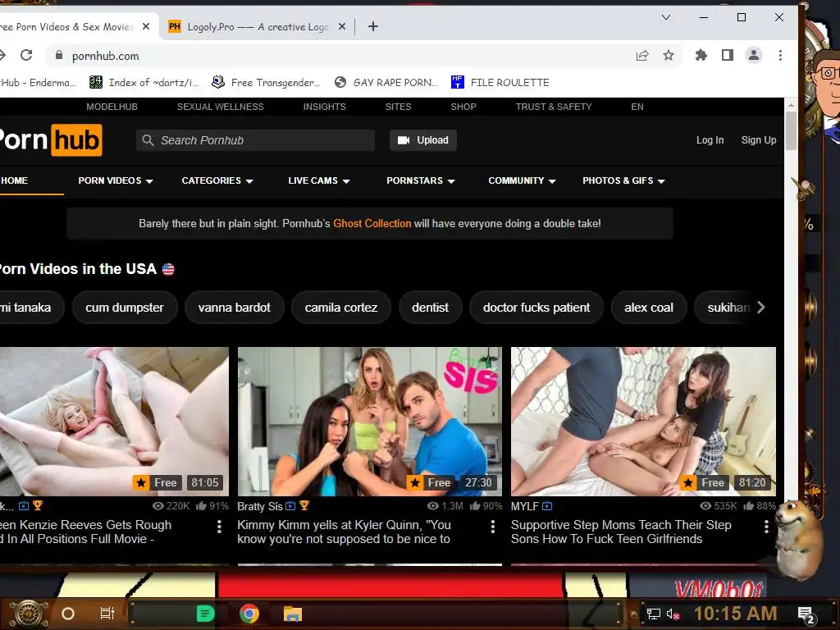Select the 'dentist' tag chip

[x=430, y=308]
